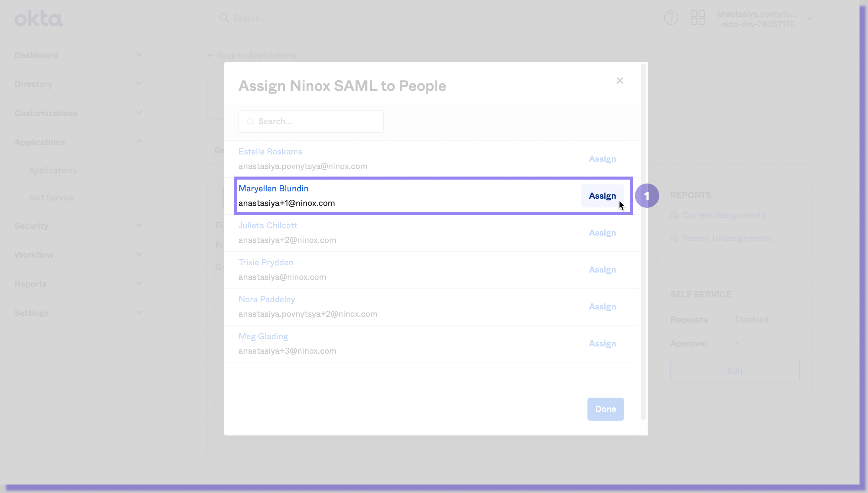Click the Okta logo
Image resolution: width=868 pixels, height=493 pixels.
coord(38,18)
